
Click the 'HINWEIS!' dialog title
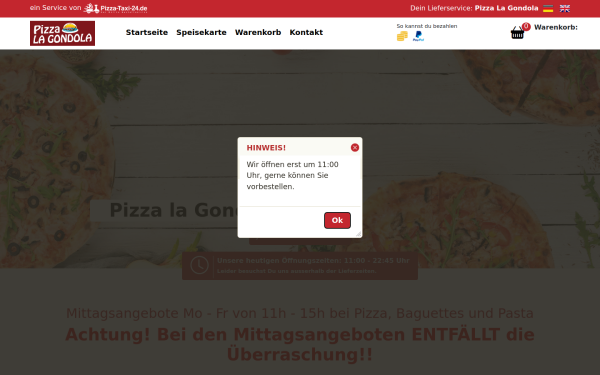tap(266, 148)
